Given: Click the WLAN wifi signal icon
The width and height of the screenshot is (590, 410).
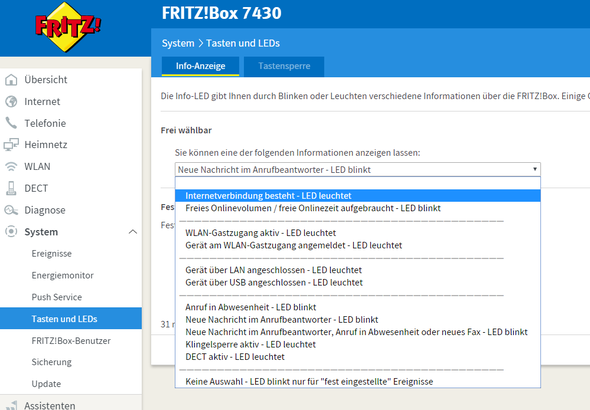Looking at the screenshot, I should 11,167.
